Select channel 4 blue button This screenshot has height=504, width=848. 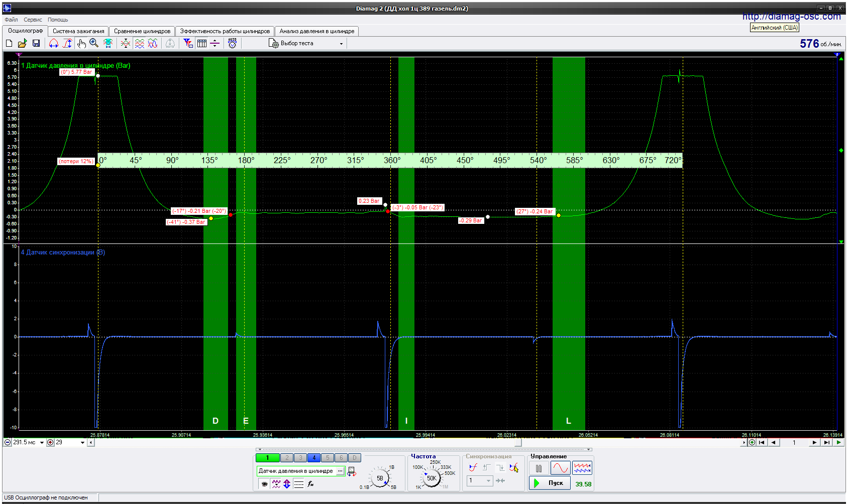tap(314, 458)
